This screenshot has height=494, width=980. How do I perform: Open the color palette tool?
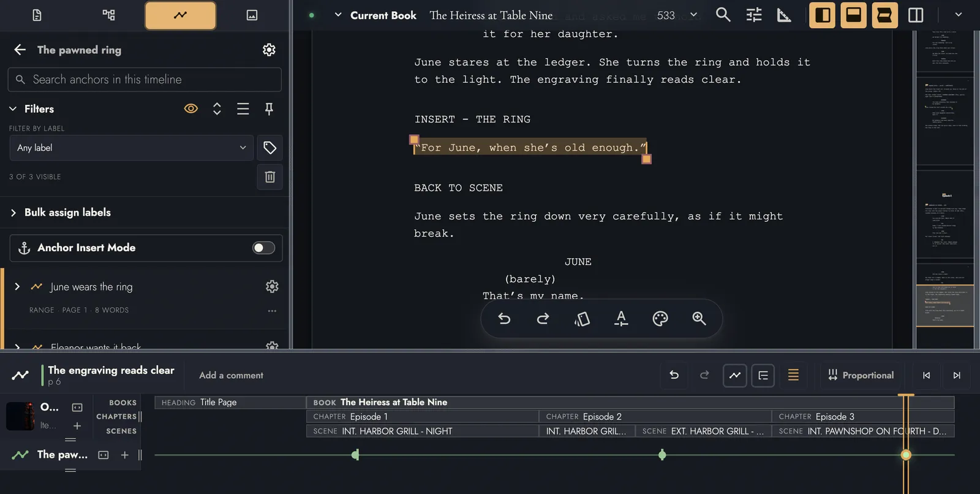(660, 319)
